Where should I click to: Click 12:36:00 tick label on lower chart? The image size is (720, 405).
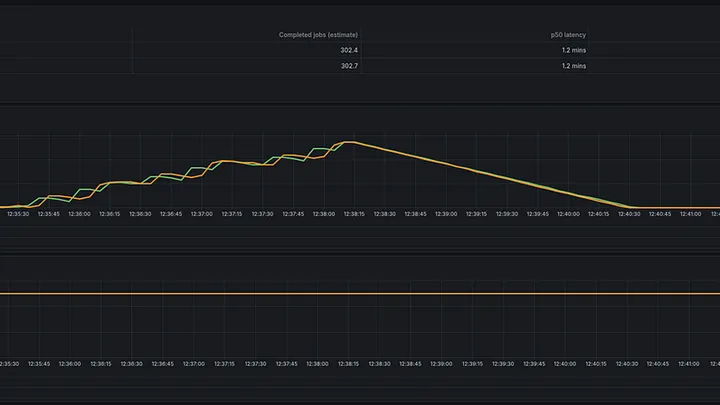point(70,364)
